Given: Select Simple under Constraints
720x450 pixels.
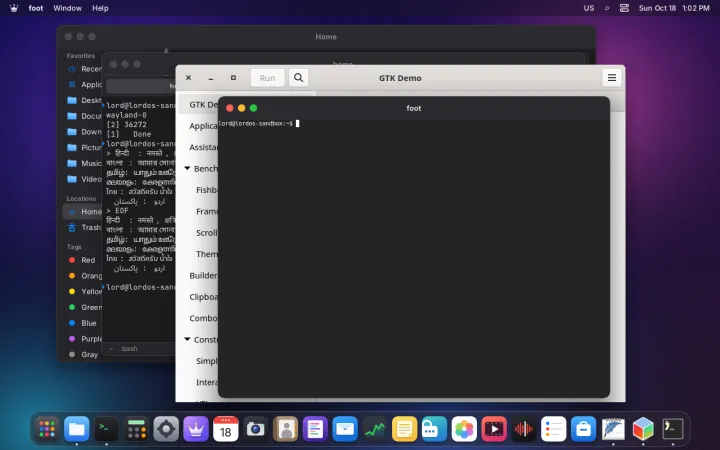Looking at the screenshot, I should (207, 361).
